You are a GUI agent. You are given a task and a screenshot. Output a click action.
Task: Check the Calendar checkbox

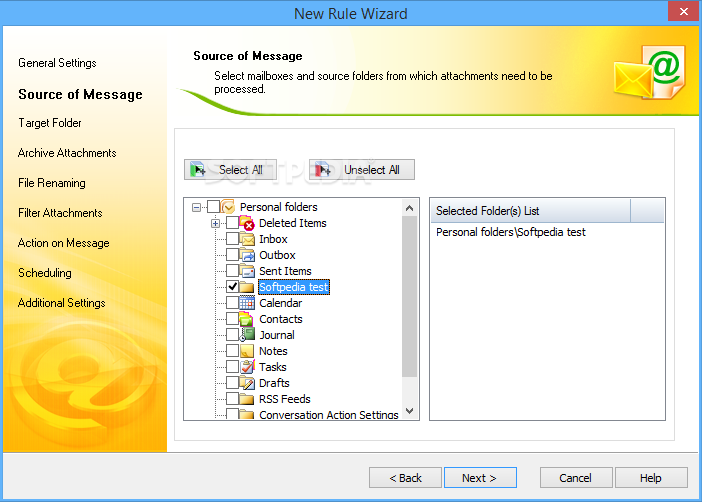click(232, 303)
